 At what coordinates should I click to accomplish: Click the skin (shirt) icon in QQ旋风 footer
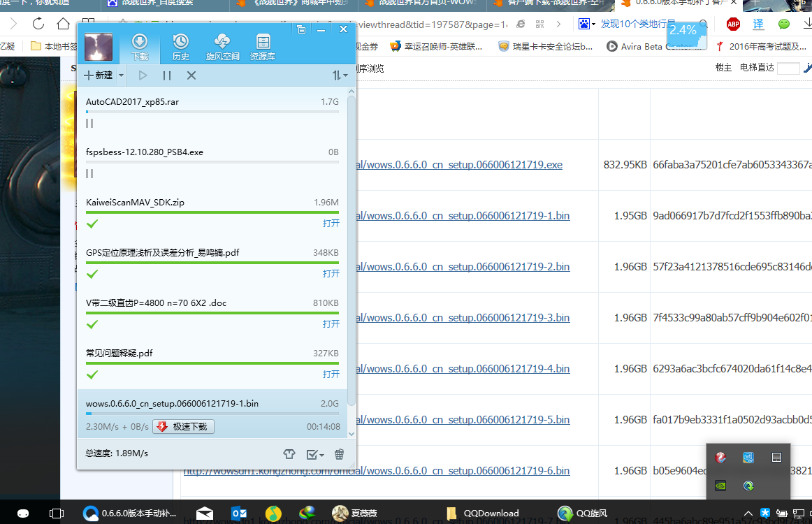pos(289,454)
